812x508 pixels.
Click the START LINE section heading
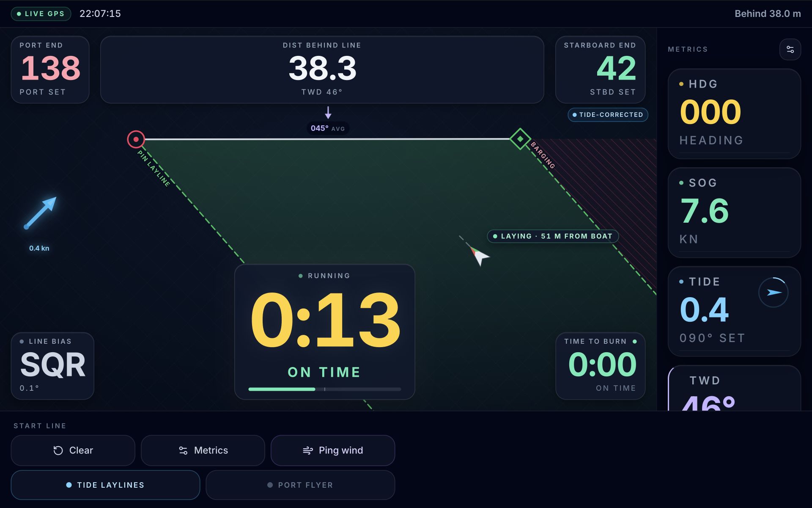point(40,426)
